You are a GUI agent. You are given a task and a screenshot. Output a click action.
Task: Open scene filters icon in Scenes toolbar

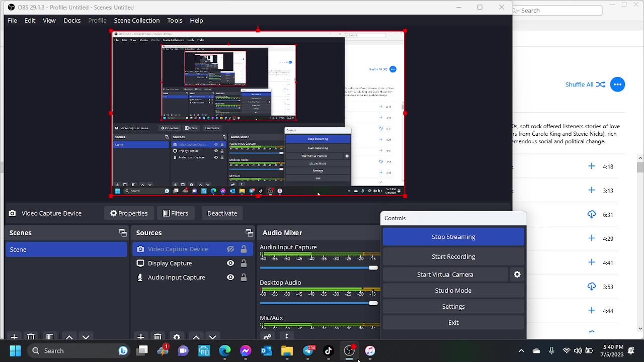(x=50, y=337)
